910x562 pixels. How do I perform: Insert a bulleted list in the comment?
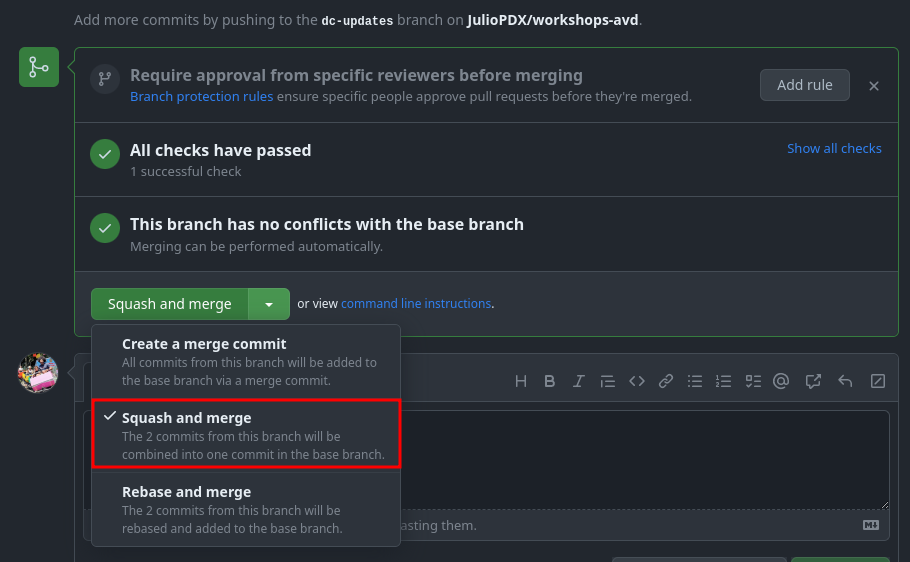click(695, 381)
